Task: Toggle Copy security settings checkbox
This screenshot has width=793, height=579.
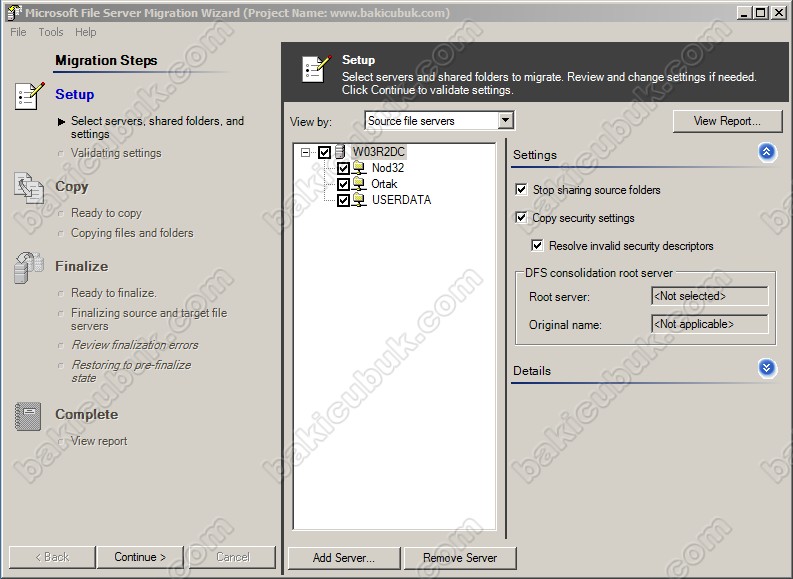Action: tap(521, 218)
